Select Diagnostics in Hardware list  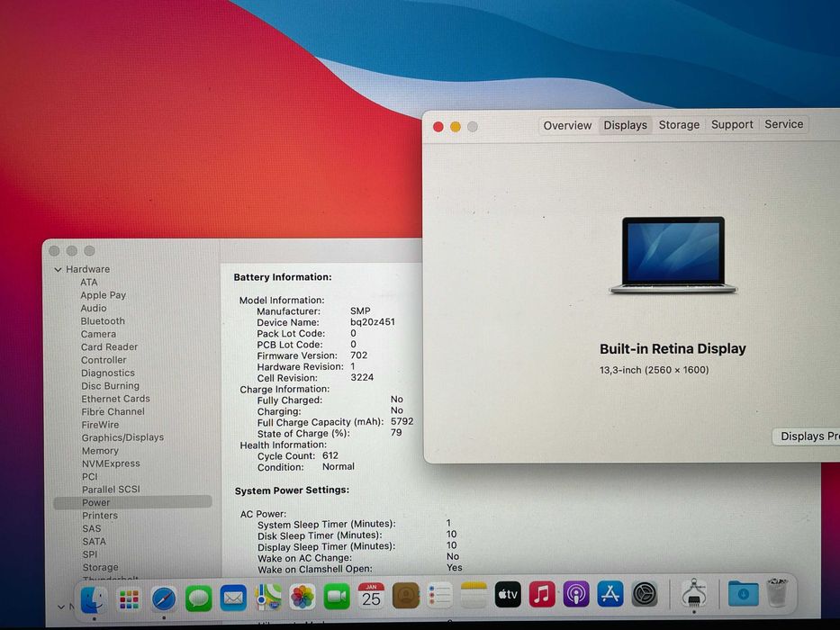[108, 373]
